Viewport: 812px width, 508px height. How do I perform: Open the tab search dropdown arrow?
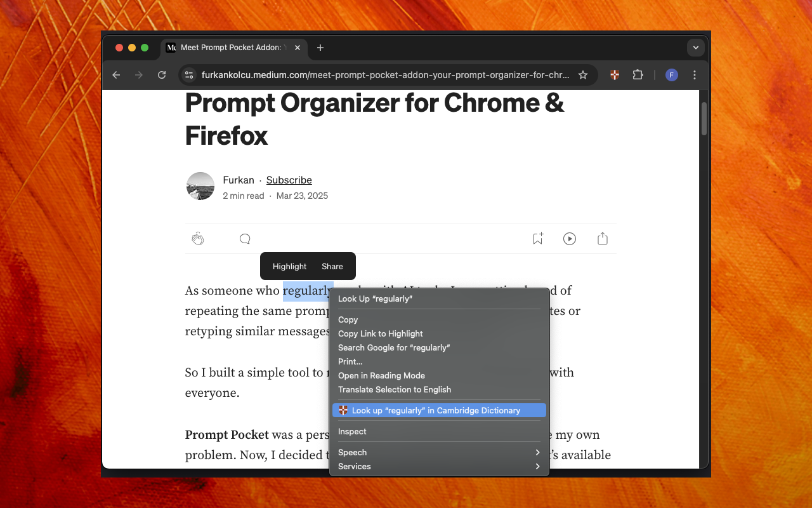(696, 48)
